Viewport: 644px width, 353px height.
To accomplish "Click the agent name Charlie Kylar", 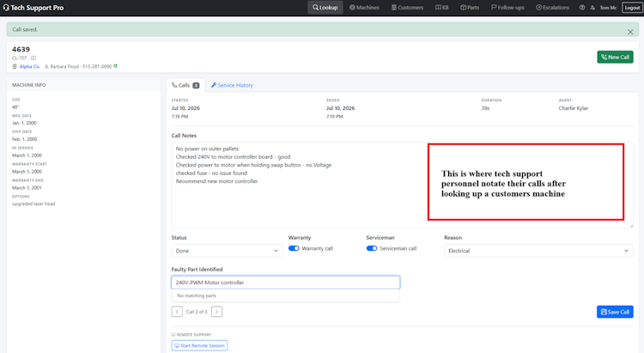I will pos(574,108).
